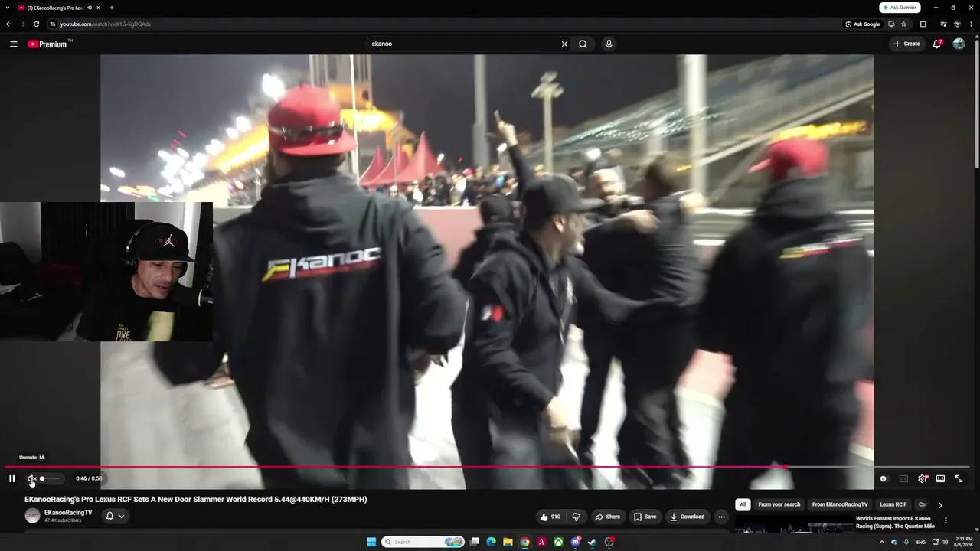
Task: Unmute the video audio
Action: click(31, 478)
